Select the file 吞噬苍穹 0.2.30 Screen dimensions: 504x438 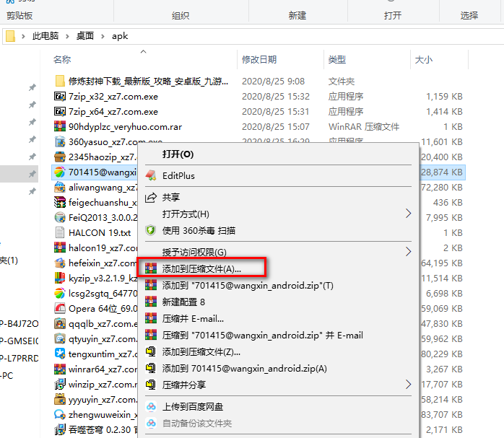(x=103, y=429)
